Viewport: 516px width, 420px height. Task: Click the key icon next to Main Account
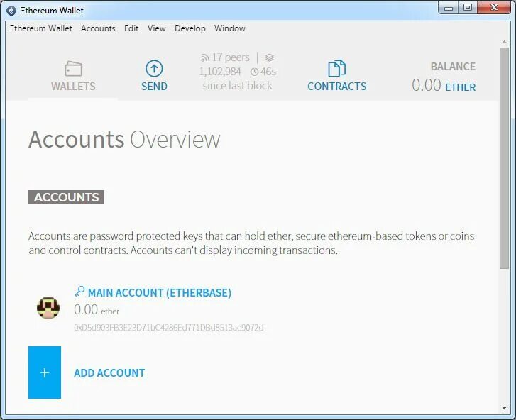point(79,292)
